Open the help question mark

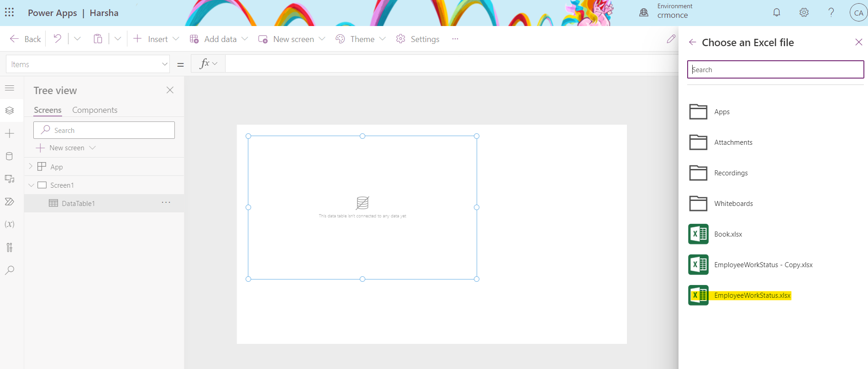[x=831, y=12]
